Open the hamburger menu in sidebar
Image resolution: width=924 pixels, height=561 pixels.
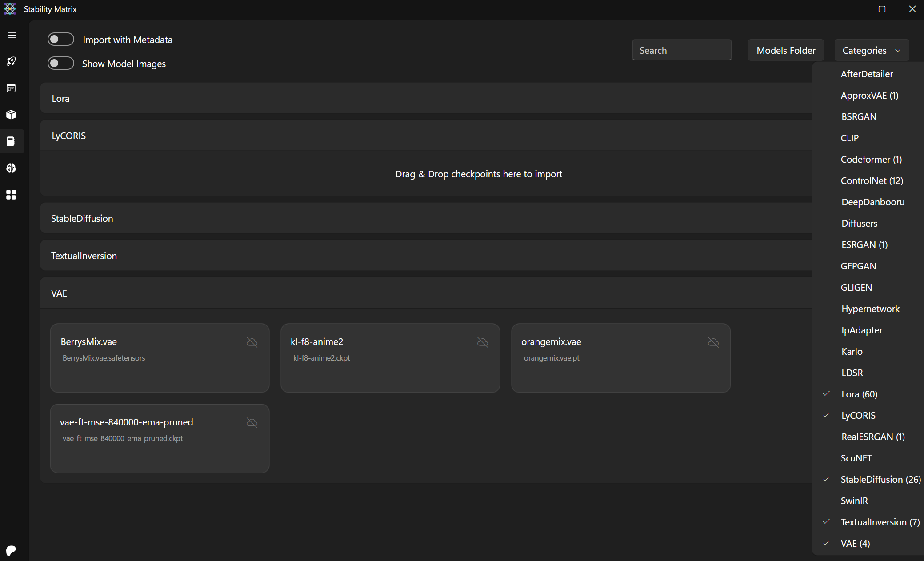12,35
